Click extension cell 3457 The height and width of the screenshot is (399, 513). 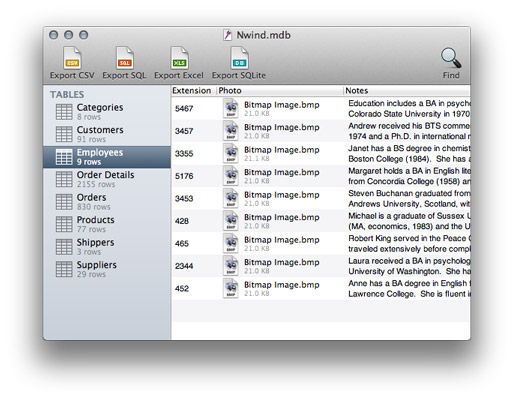(184, 131)
